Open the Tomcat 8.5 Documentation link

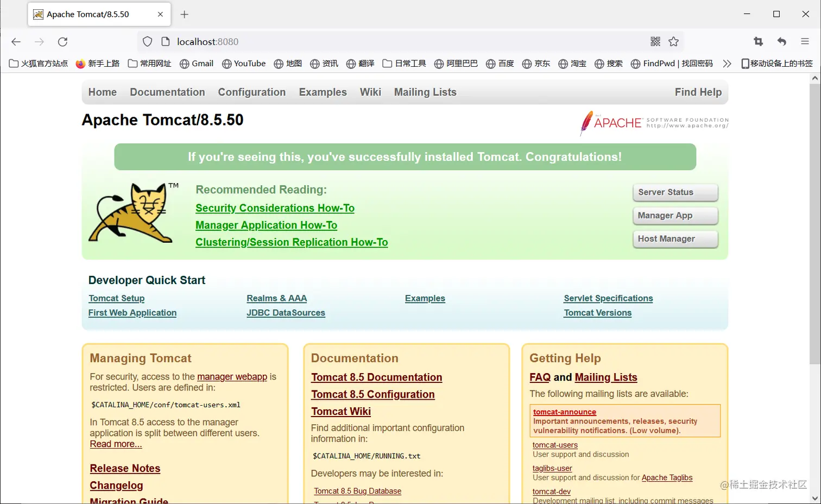[377, 377]
